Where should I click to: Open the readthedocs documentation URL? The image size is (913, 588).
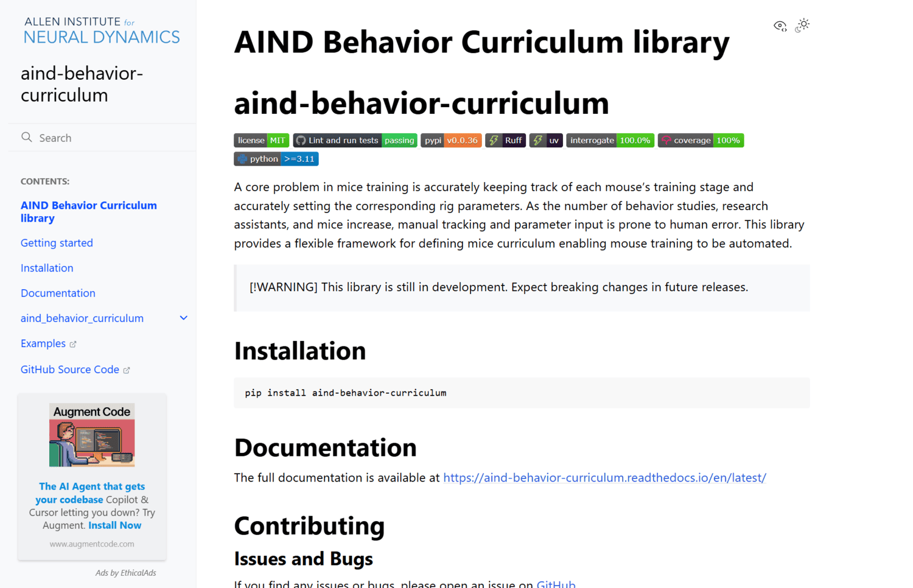604,478
